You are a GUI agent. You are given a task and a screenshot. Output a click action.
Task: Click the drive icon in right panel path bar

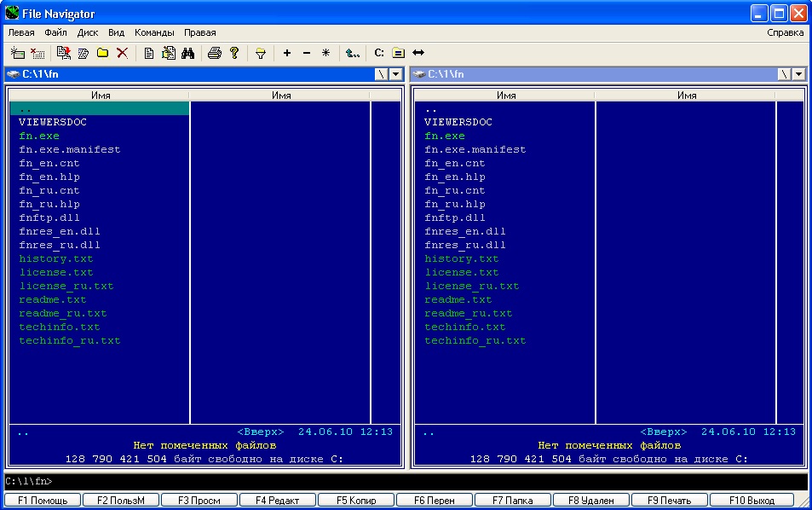419,74
